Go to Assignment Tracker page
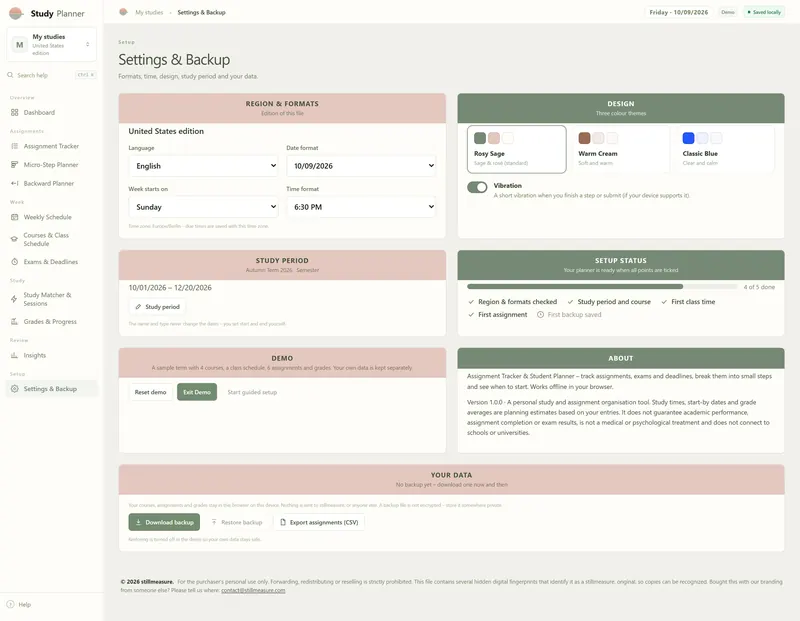Screen dimensions: 800x621 click(51, 146)
